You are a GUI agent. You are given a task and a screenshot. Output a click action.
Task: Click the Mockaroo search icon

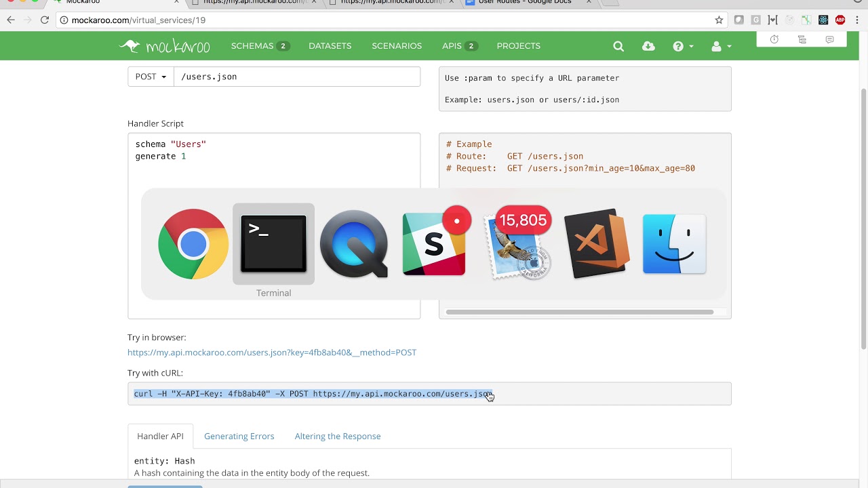618,46
